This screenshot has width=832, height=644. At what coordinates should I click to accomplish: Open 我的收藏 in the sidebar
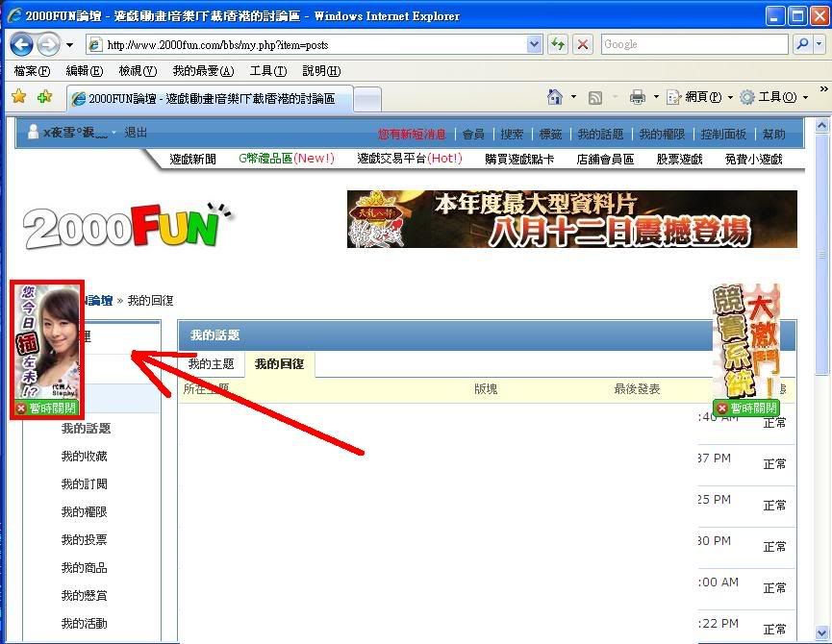(85, 457)
